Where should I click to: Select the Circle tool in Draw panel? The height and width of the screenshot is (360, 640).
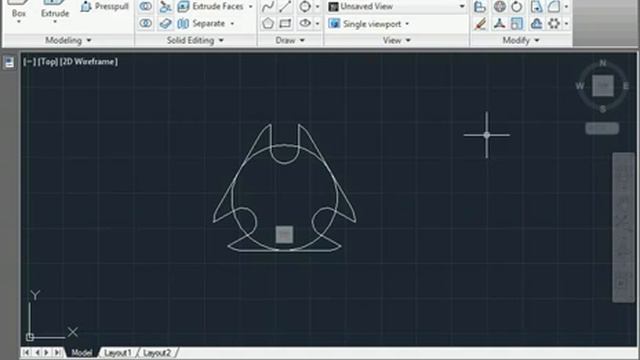(305, 7)
